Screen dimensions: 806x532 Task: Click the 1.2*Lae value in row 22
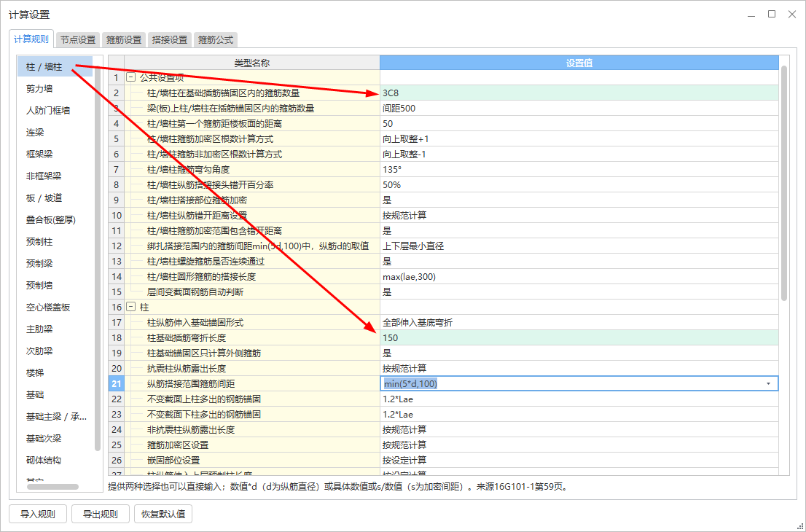pos(579,399)
